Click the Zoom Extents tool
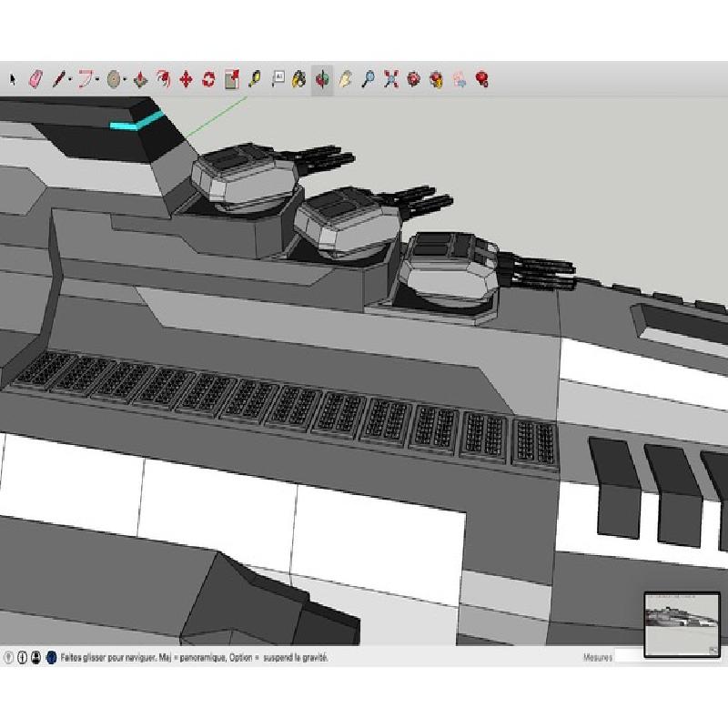 click(x=391, y=79)
